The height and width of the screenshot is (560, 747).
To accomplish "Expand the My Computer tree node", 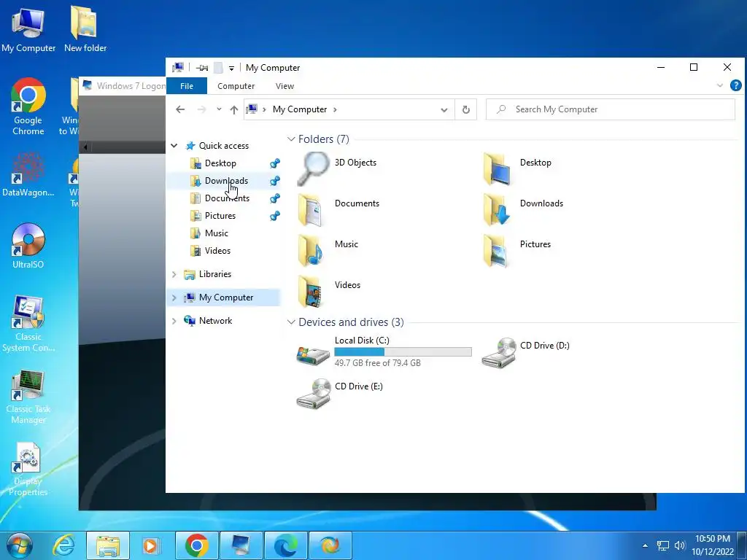I will coord(174,297).
